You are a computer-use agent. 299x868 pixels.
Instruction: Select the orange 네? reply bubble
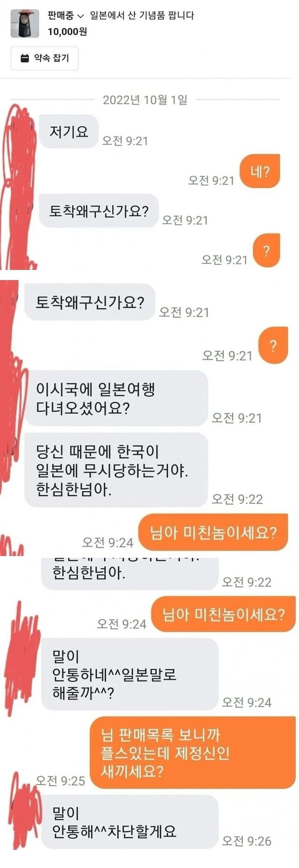point(260,171)
